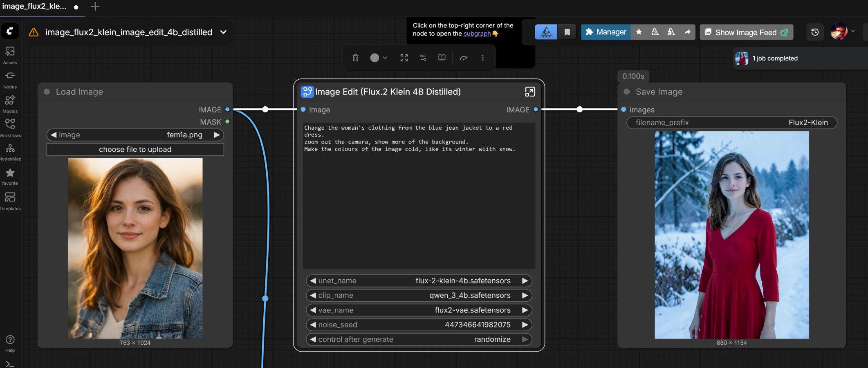Open the Models sidebar panel
Screen dimensions: 868x368
pyautogui.click(x=10, y=104)
